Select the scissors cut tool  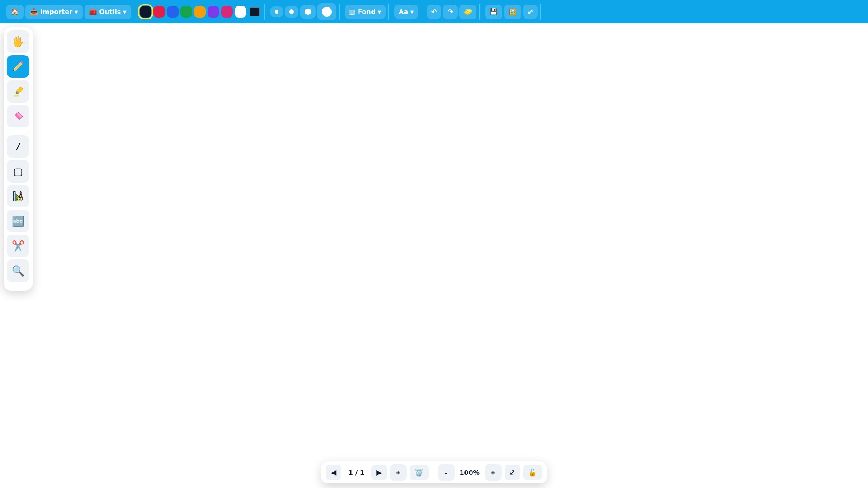[x=18, y=246]
